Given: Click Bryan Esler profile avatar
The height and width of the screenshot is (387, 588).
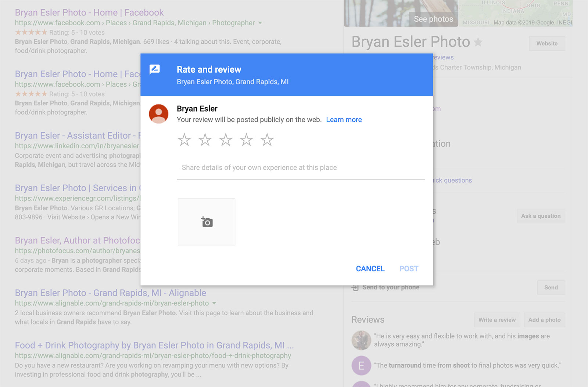Looking at the screenshot, I should coord(158,114).
